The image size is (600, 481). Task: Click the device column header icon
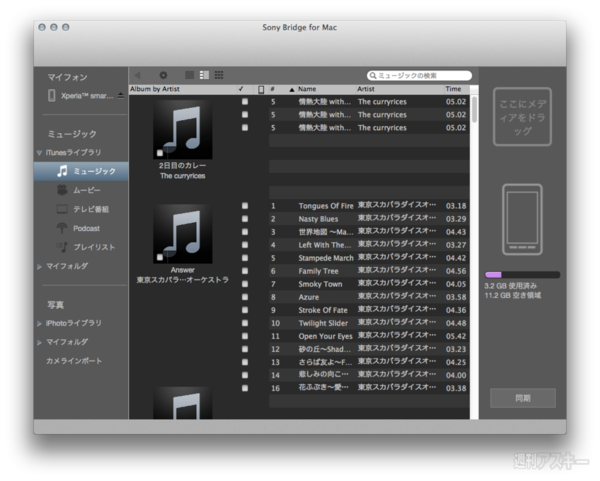(261, 89)
